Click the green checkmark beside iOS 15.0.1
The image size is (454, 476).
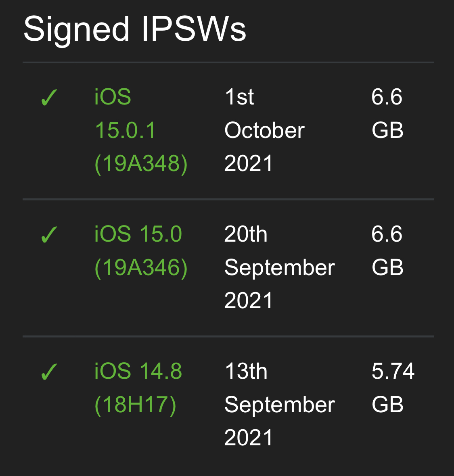[49, 98]
